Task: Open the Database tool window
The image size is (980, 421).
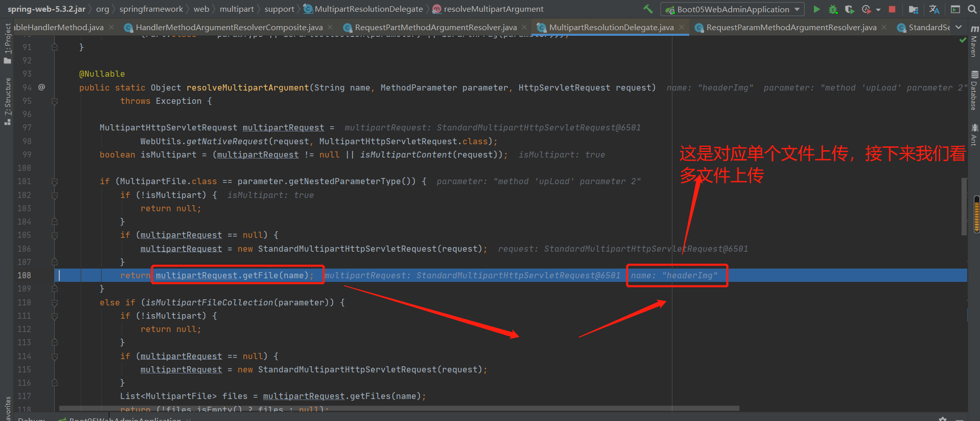Action: point(974,91)
